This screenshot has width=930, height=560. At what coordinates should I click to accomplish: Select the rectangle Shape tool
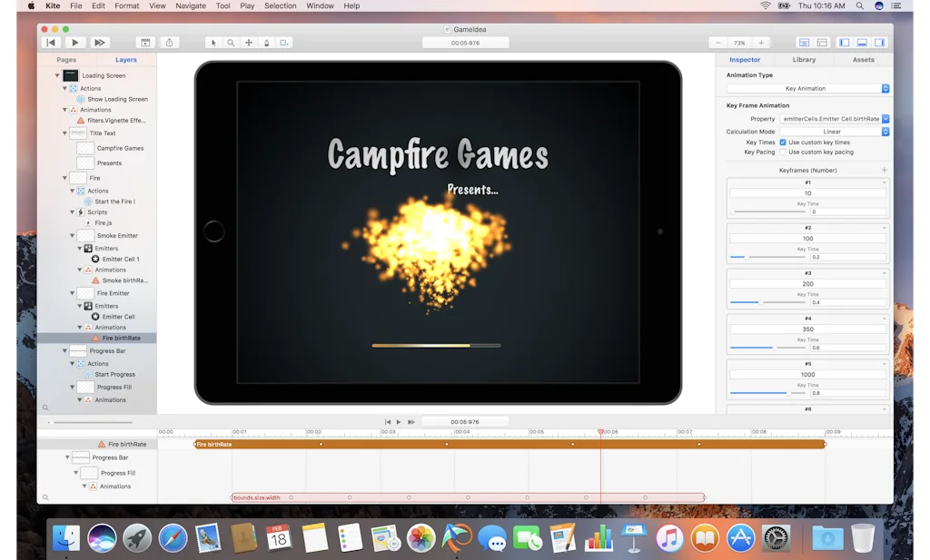coord(282,42)
